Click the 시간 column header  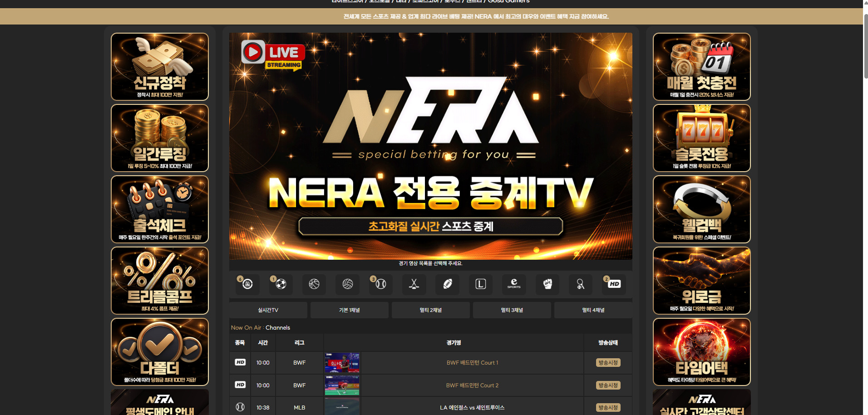[263, 343]
